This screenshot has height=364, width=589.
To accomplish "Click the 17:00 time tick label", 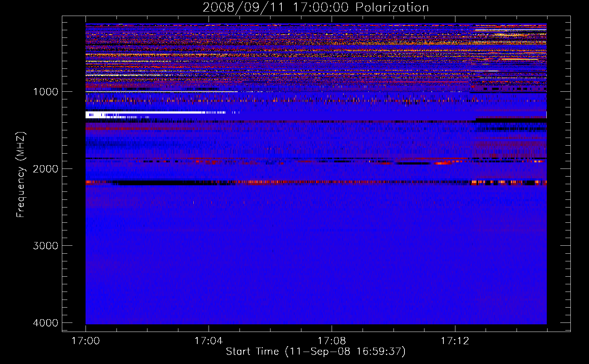I will (86, 341).
